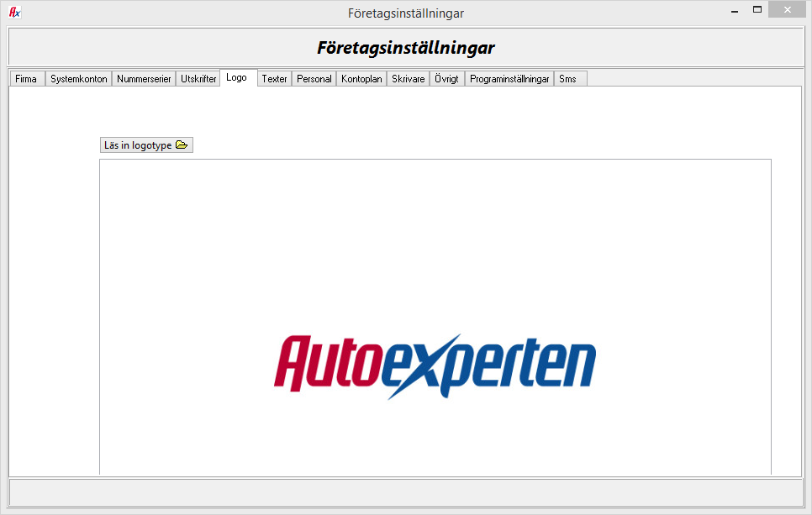The width and height of the screenshot is (812, 515).
Task: Click the application icon in title bar
Action: point(14,12)
